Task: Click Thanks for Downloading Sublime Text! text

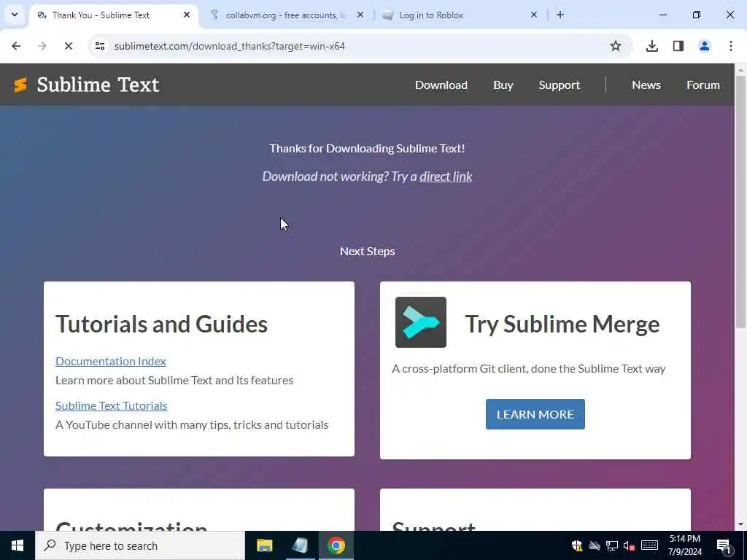Action: point(367,149)
